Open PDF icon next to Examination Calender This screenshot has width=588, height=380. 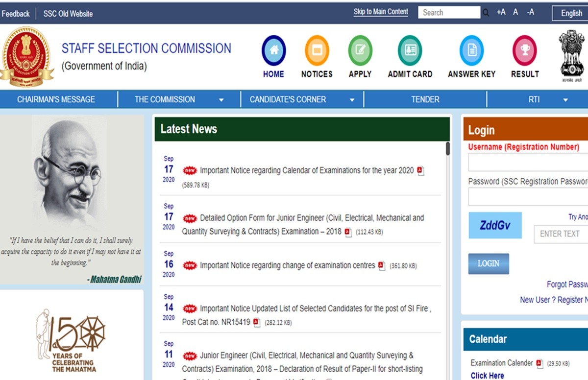(x=539, y=363)
